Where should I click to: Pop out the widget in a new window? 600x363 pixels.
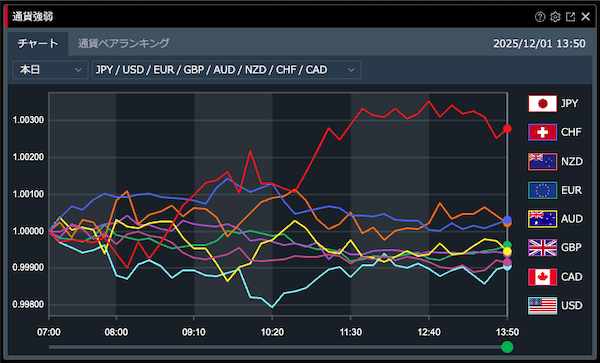(570, 17)
